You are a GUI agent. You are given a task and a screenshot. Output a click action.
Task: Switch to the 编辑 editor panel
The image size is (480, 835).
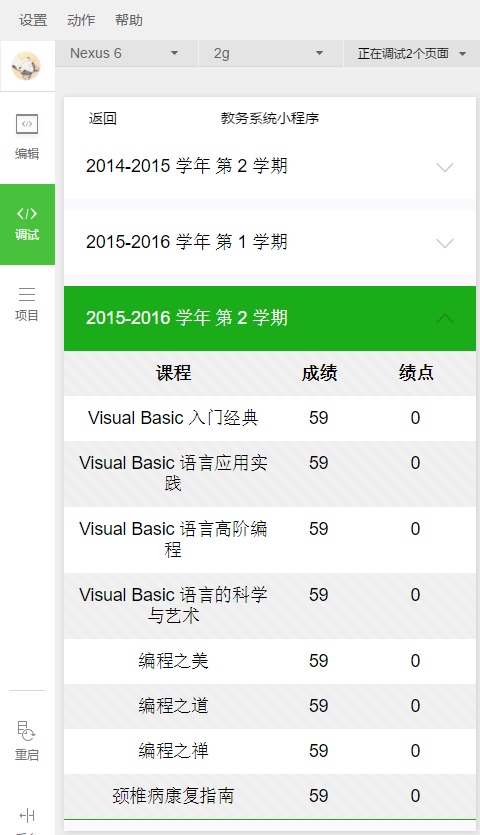pos(27,137)
